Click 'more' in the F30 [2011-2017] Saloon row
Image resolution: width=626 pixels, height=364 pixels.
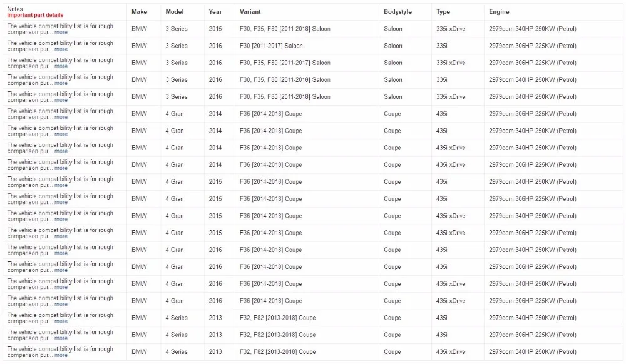tap(61, 49)
